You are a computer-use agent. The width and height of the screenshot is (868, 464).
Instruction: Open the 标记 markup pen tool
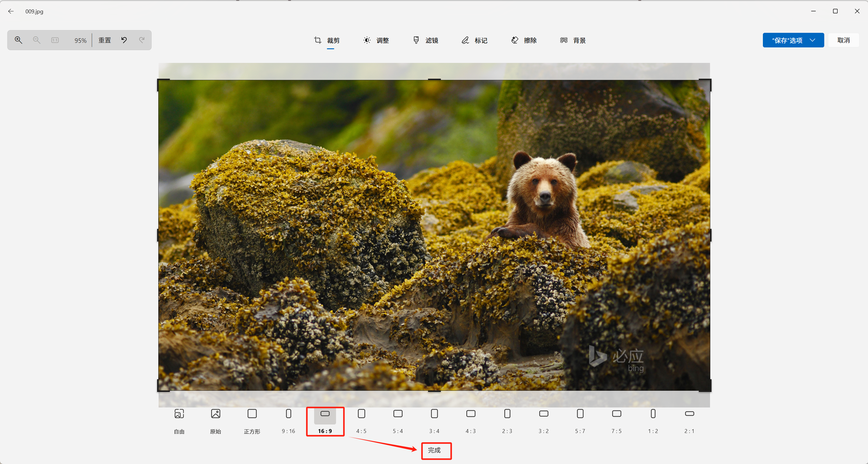pos(474,40)
